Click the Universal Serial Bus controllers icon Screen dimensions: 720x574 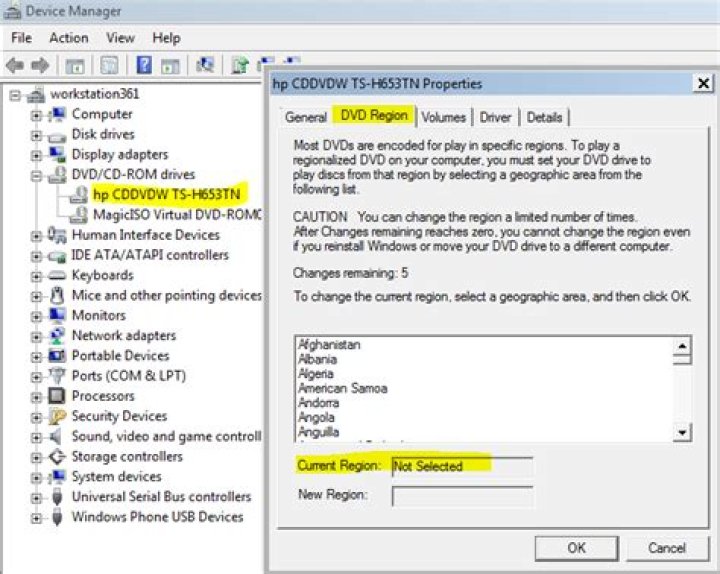point(57,497)
